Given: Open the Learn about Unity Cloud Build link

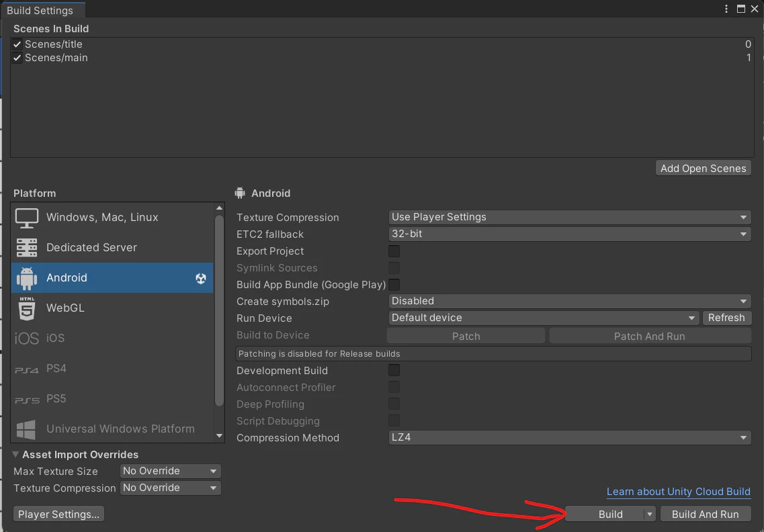Looking at the screenshot, I should 678,492.
